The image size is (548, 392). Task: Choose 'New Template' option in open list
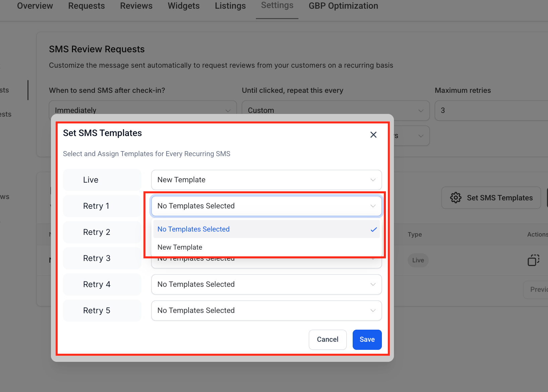pyautogui.click(x=266, y=247)
